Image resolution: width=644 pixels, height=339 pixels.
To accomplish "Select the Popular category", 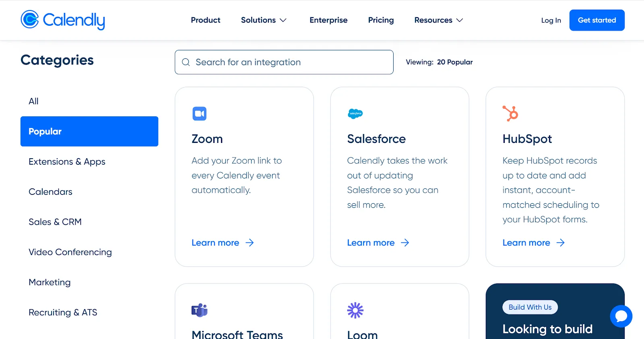I will point(89,131).
